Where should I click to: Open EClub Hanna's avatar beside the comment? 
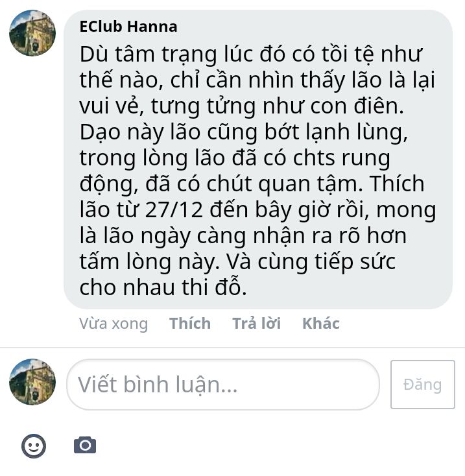(x=32, y=33)
